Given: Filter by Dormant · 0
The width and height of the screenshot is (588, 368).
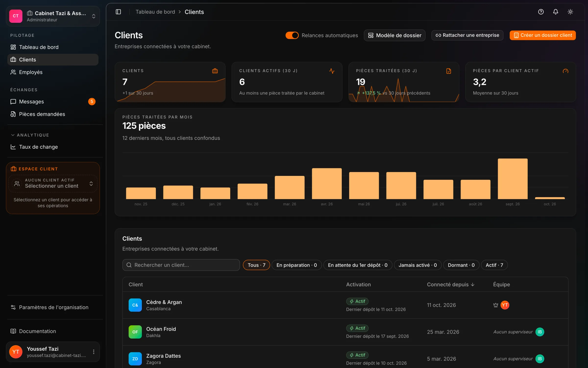Looking at the screenshot, I should click(461, 265).
